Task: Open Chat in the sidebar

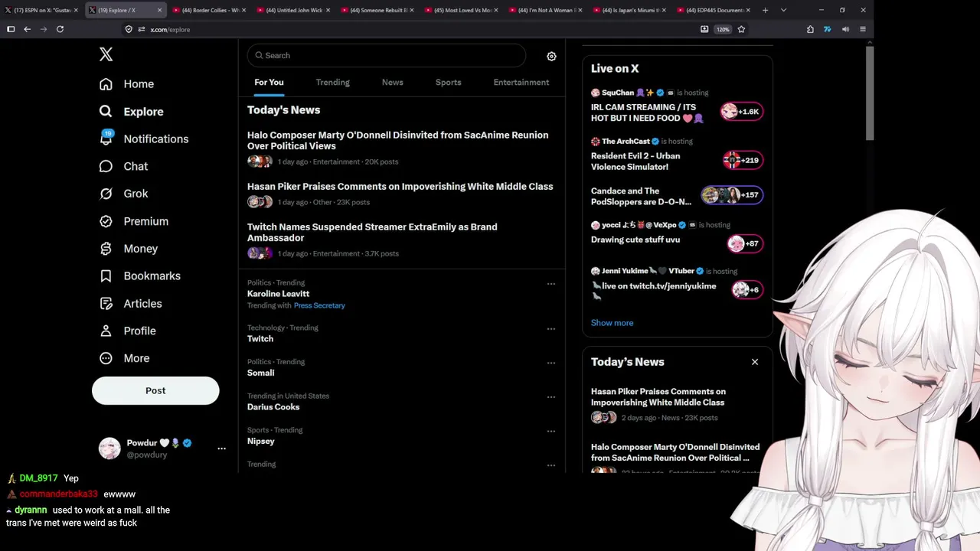Action: click(124, 166)
